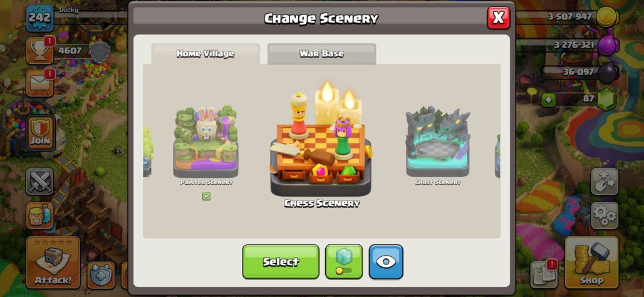Switch to the Home Village tab
The width and height of the screenshot is (644, 297).
coord(205,54)
